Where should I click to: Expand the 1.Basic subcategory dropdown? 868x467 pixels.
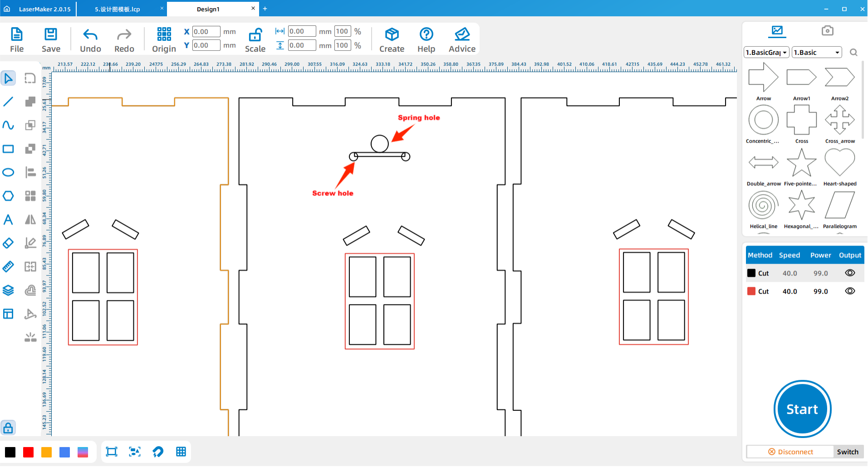[817, 53]
